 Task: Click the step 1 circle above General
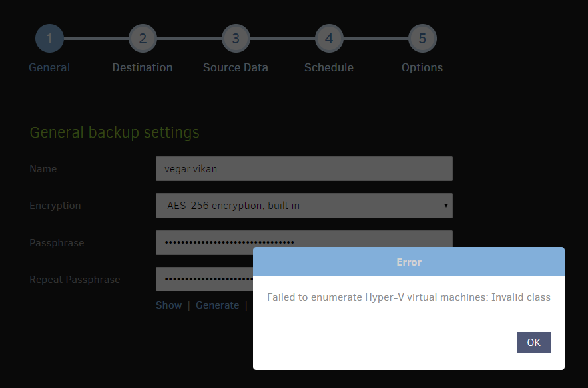click(x=49, y=38)
